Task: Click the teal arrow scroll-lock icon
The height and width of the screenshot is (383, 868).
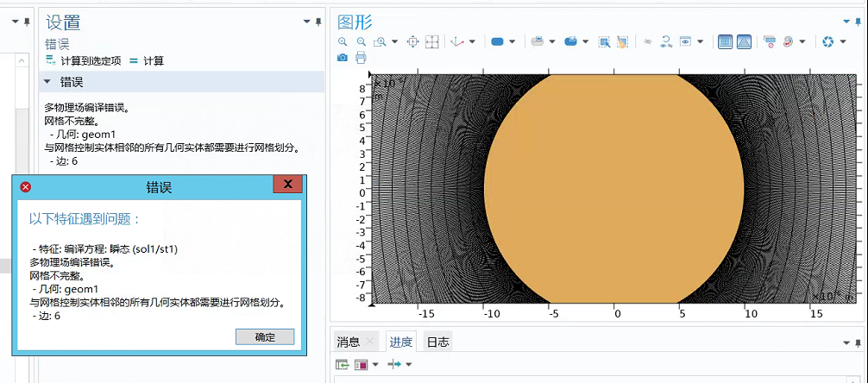Action: (x=394, y=364)
